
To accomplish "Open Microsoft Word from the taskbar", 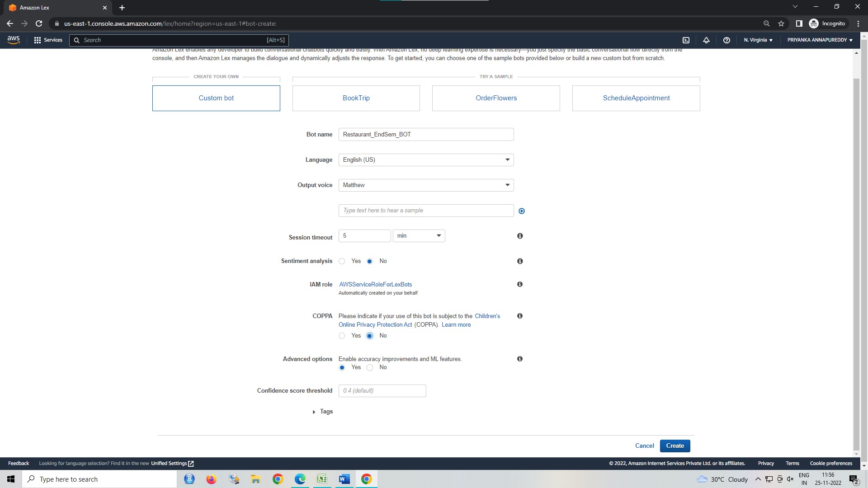I will (344, 479).
